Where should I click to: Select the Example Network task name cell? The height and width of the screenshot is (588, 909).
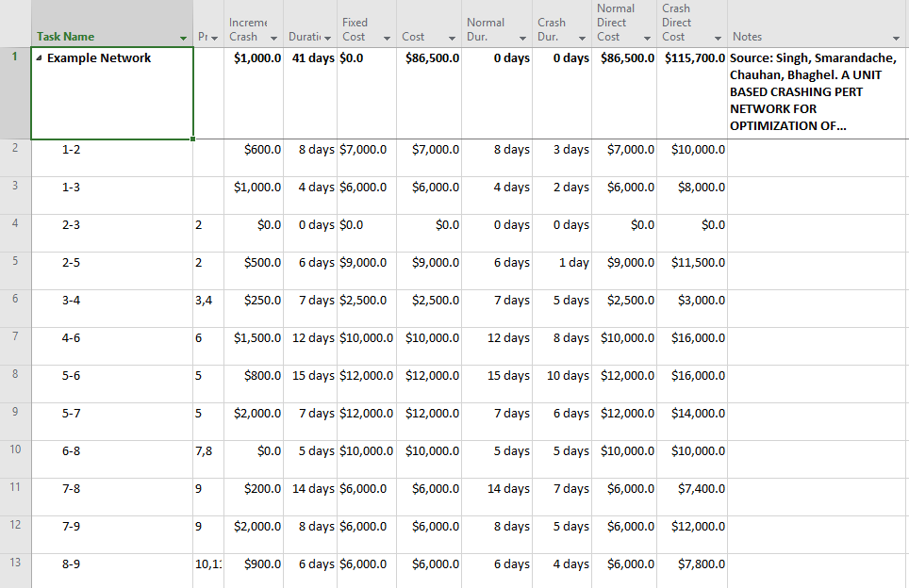click(112, 93)
